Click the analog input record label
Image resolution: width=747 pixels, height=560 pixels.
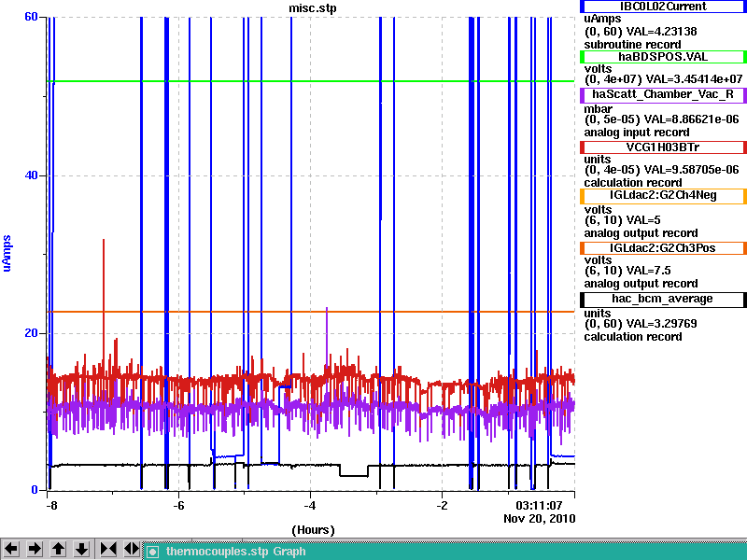coord(637,133)
